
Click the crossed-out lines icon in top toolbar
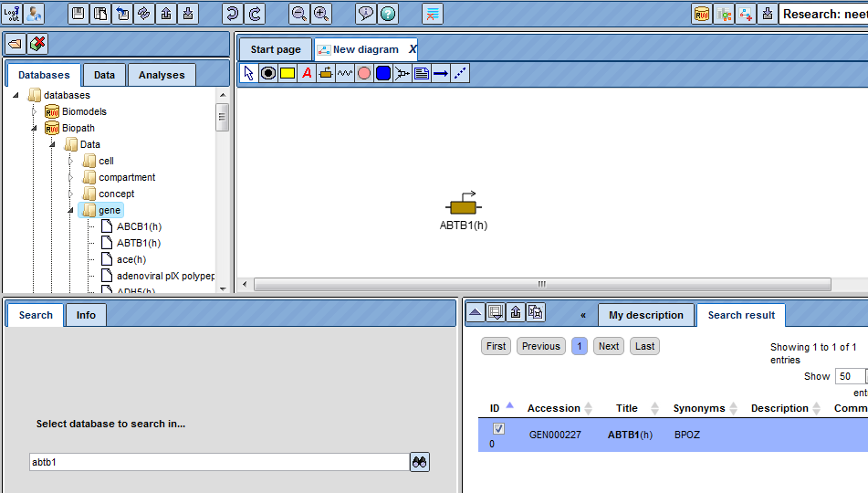click(433, 14)
